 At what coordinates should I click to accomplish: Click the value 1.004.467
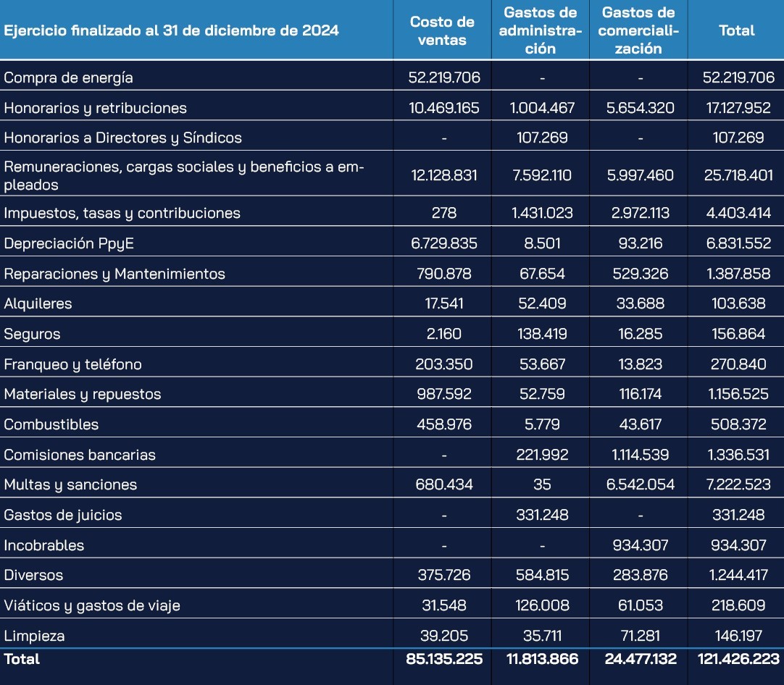542,108
